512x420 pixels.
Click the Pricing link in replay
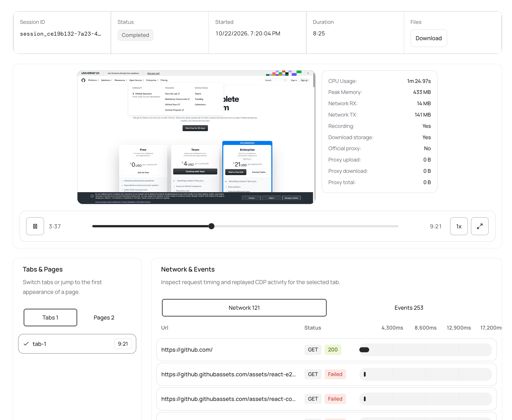click(164, 80)
